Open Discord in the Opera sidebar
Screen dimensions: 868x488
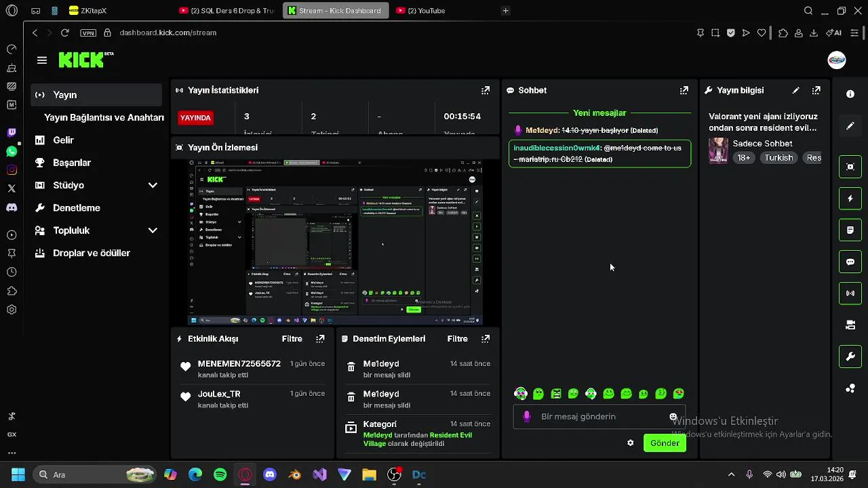[12, 207]
